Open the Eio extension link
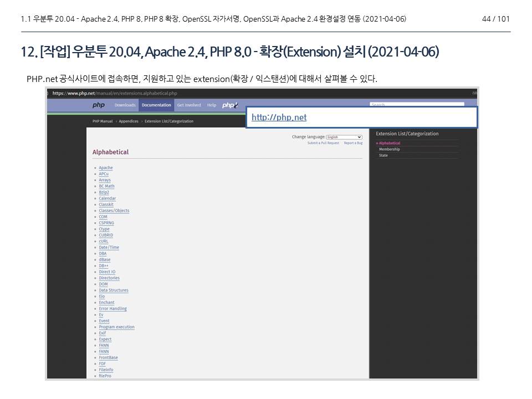532x399 pixels. (102, 296)
